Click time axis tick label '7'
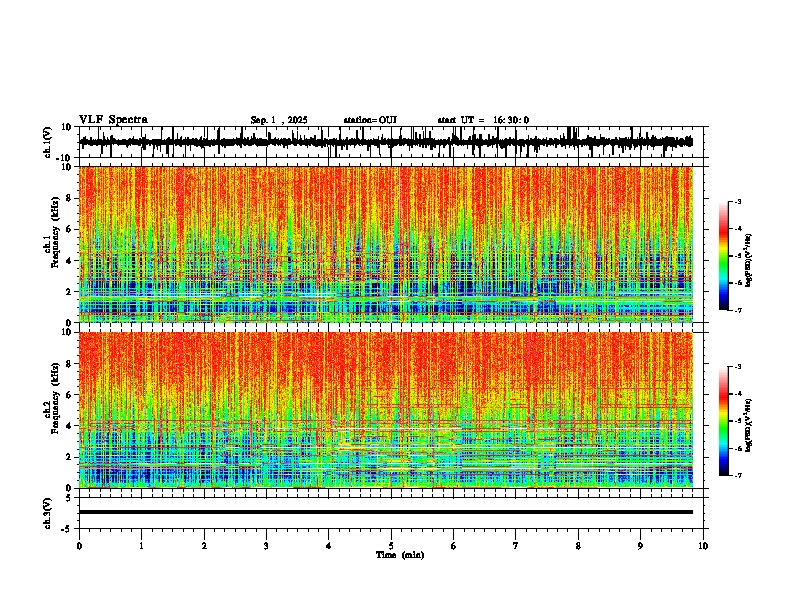Screen dimensions: 792x612 click(x=516, y=546)
